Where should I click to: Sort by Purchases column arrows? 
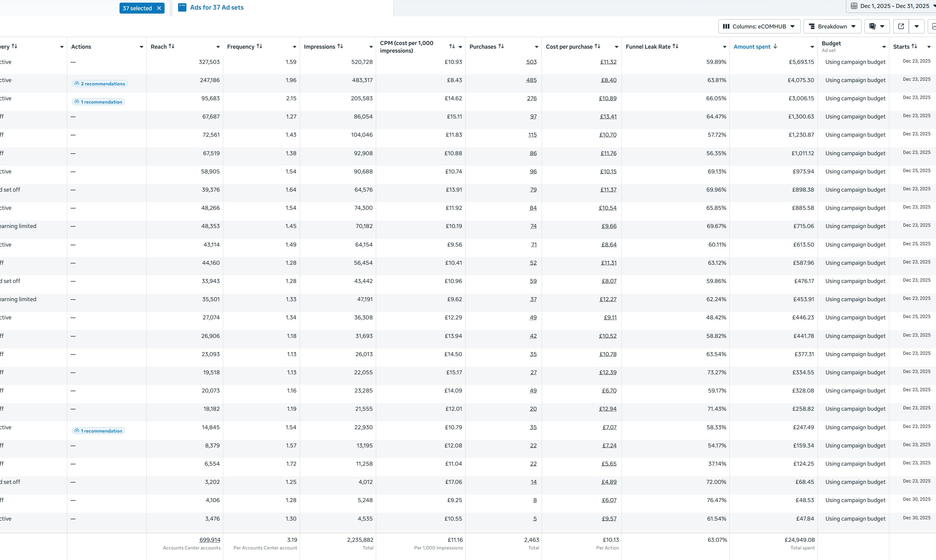(501, 46)
